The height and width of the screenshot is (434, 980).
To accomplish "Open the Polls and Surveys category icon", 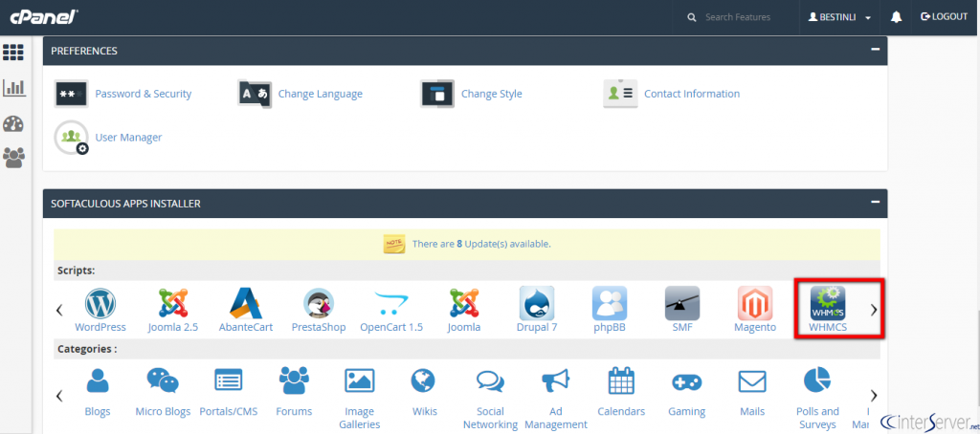I will coord(817,380).
